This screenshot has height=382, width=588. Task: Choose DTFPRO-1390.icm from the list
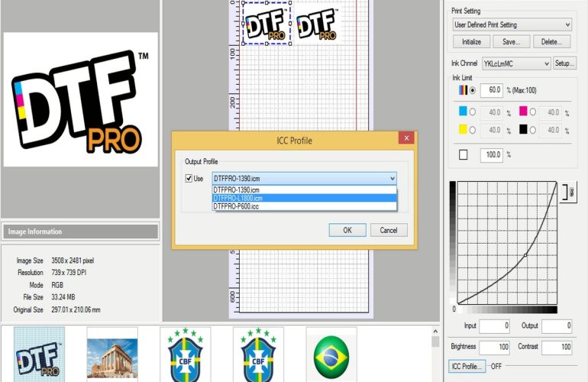(x=304, y=190)
